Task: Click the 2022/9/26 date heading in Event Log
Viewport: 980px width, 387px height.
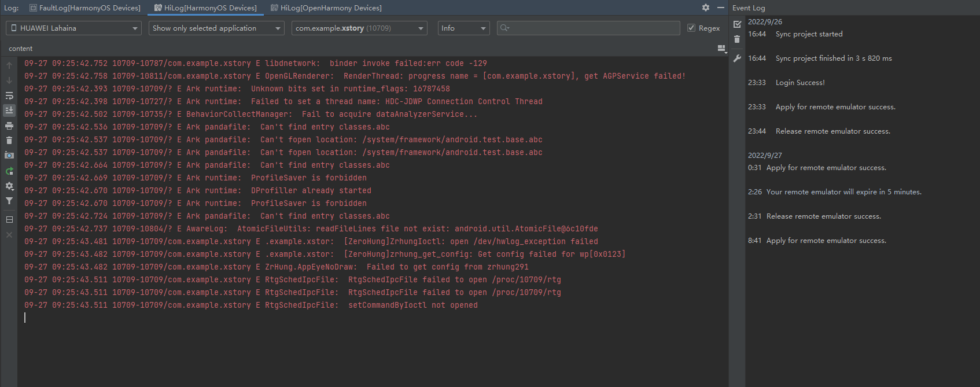Action: (765, 22)
